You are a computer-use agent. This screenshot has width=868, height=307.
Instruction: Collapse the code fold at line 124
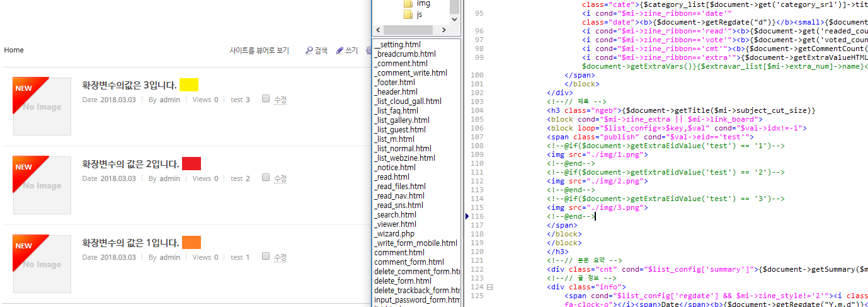point(490,287)
